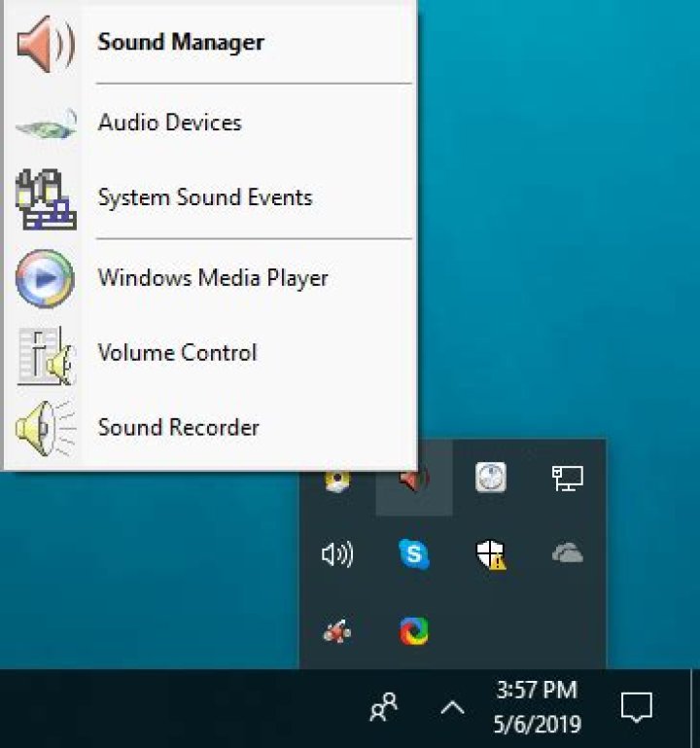Launch Windows Media Player from menu
700x748 pixels.
click(x=210, y=278)
